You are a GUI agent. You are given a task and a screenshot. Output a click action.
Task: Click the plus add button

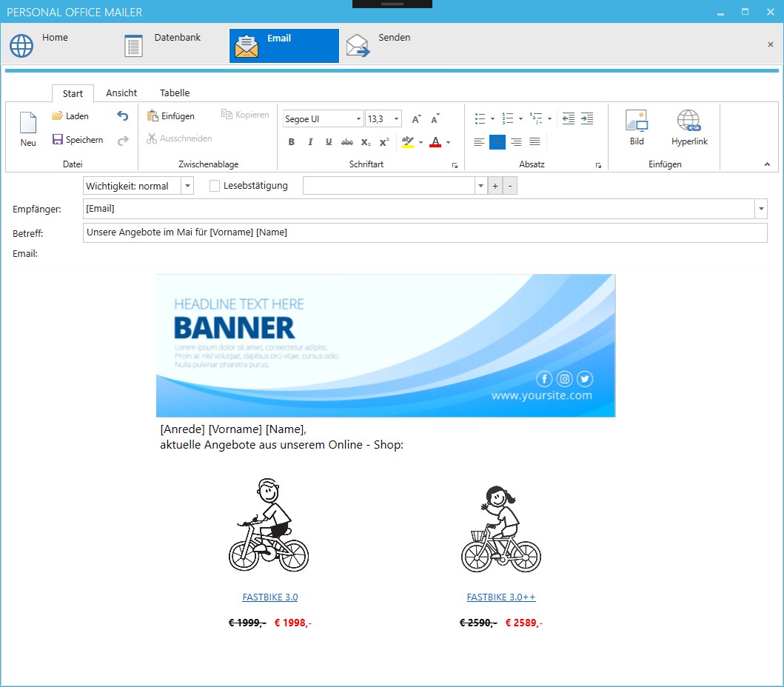click(495, 186)
